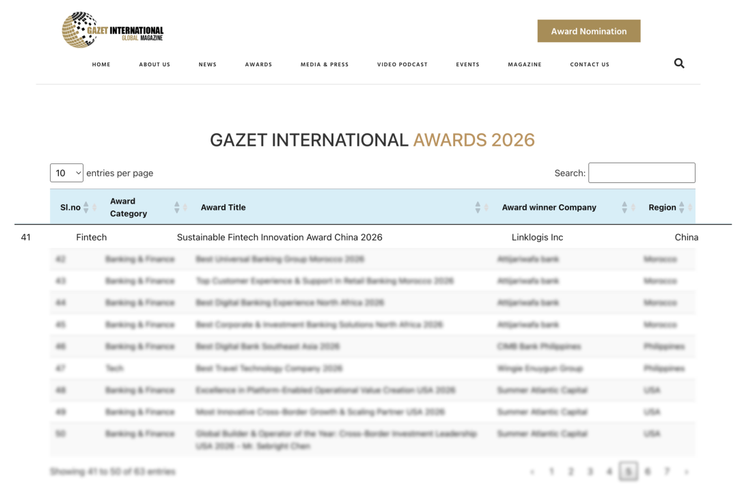This screenshot has height=500, width=738.
Task: Click the China region cell
Action: 686,237
